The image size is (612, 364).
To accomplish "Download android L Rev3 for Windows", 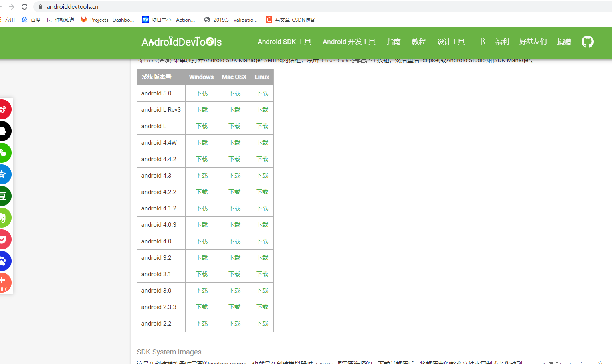I will click(202, 110).
